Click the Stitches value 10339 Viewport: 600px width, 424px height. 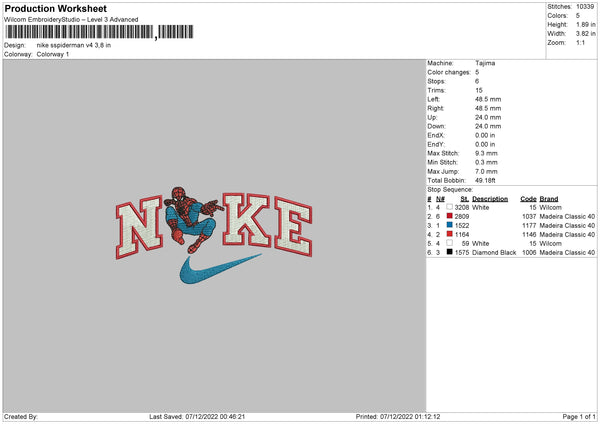tap(585, 7)
